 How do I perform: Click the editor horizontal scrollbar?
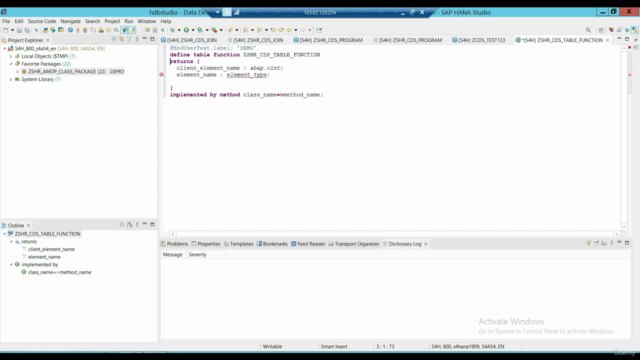(394, 234)
